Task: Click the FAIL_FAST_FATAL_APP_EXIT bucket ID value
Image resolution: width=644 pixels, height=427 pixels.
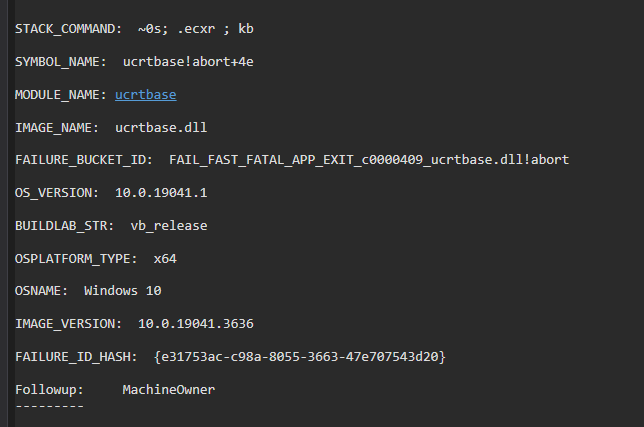Action: tap(369, 160)
